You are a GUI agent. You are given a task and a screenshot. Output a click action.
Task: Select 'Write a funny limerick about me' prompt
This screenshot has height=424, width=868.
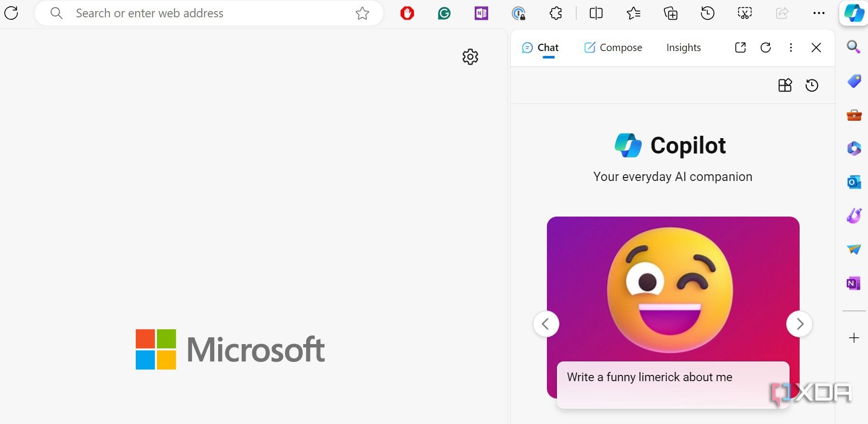coord(673,385)
